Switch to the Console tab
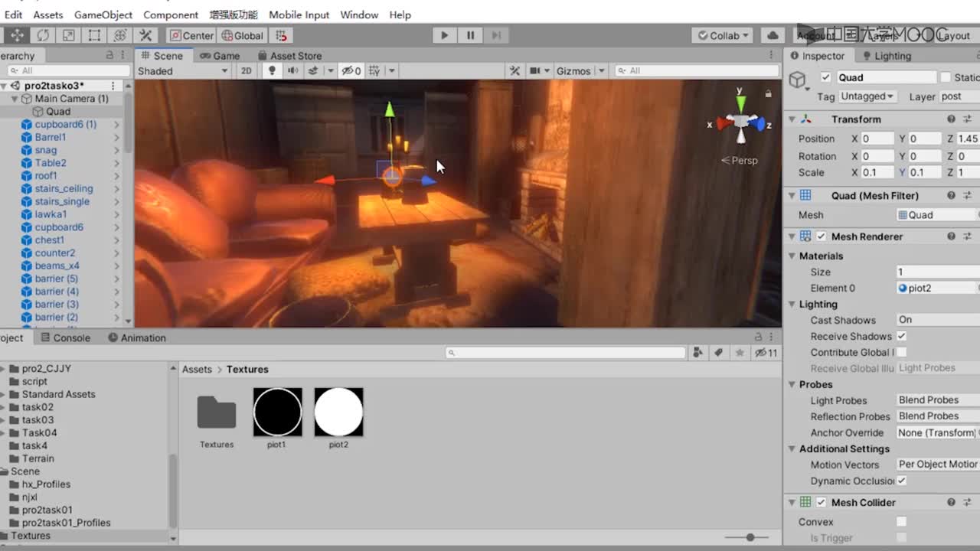Viewport: 980px width, 551px height. point(65,337)
